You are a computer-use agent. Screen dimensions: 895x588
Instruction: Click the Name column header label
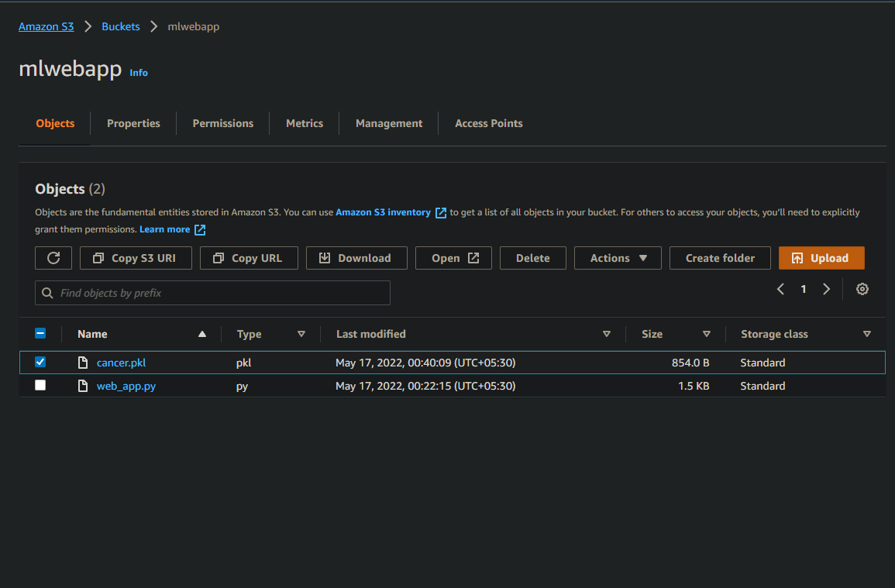92,334
